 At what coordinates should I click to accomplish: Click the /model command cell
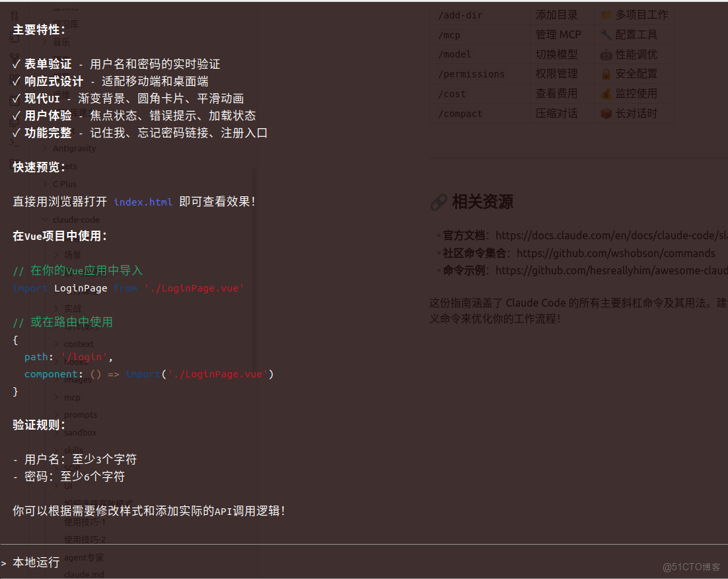[480, 54]
